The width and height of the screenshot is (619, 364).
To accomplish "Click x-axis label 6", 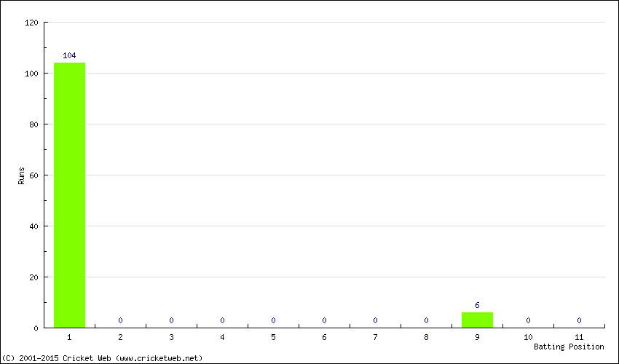I will [x=324, y=337].
